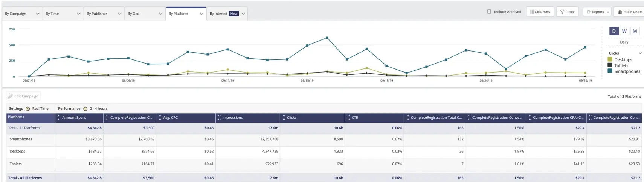Select the Daily chart view button
644x182 pixels.
pos(614,31)
